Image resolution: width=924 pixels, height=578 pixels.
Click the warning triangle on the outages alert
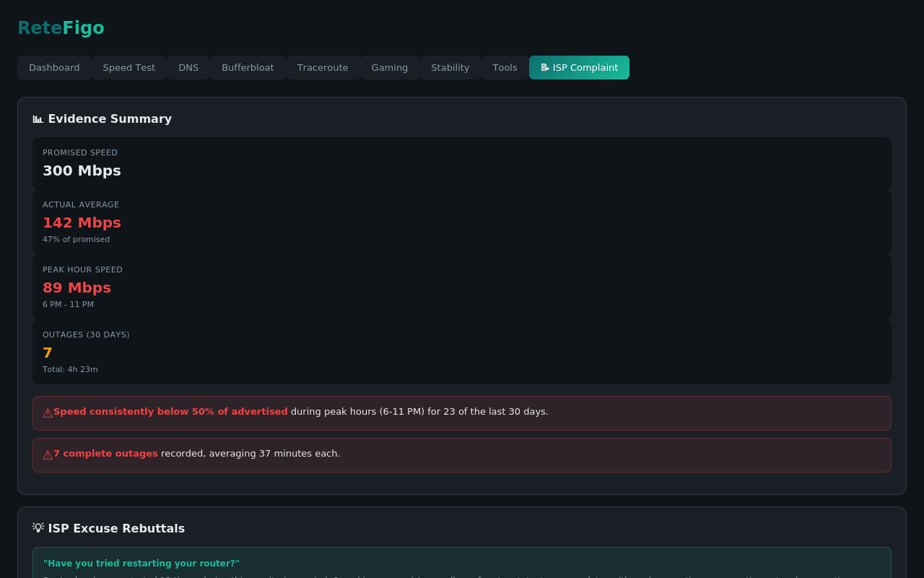point(47,454)
